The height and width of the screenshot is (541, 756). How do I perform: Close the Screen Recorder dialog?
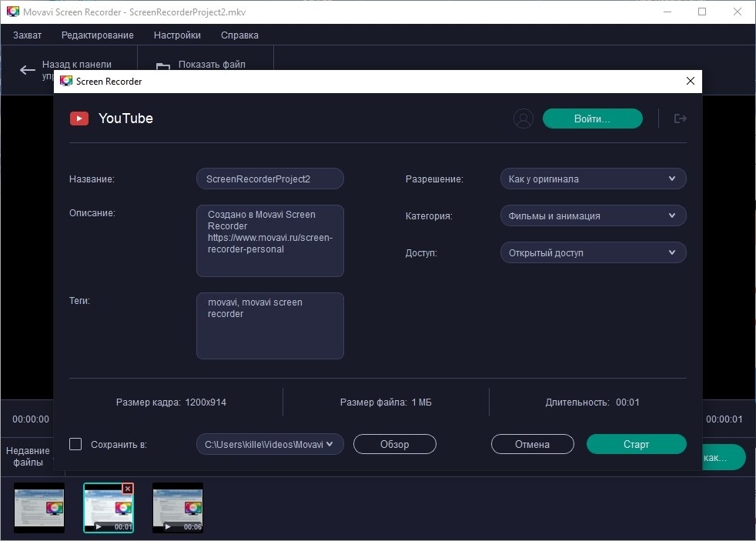pos(690,81)
